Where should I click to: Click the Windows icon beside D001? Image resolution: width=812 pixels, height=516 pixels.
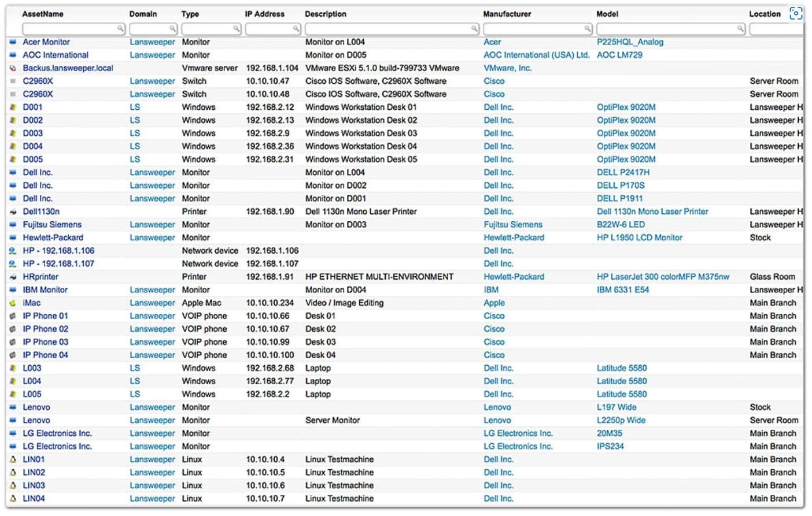tap(13, 107)
